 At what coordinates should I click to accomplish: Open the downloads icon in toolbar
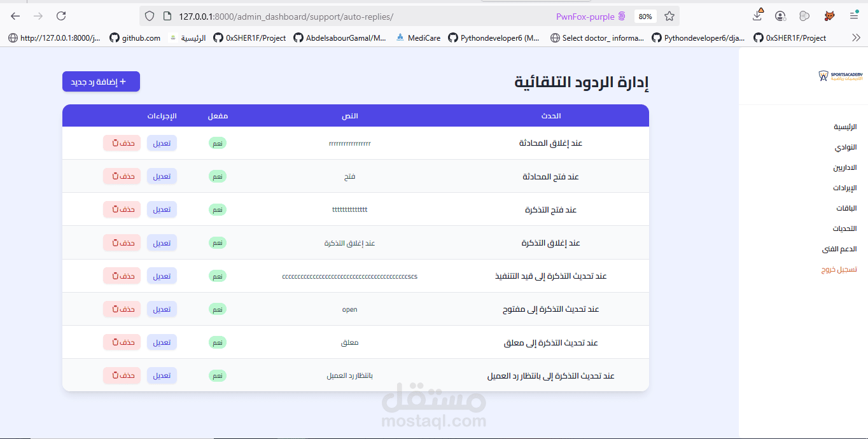click(757, 15)
